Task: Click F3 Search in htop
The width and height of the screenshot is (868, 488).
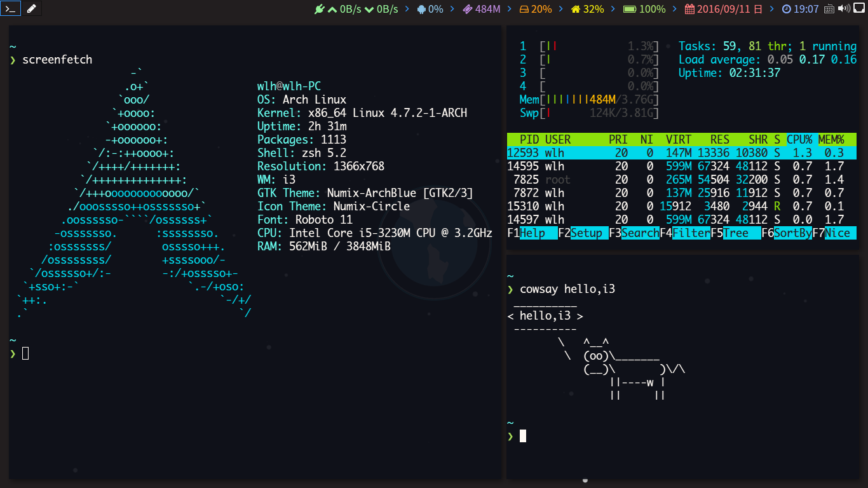Action: [634, 233]
